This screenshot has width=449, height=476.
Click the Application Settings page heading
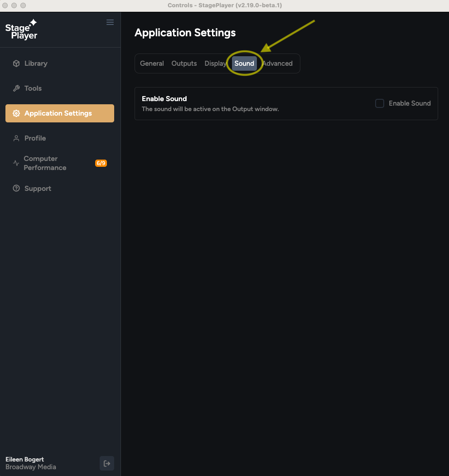pos(185,33)
